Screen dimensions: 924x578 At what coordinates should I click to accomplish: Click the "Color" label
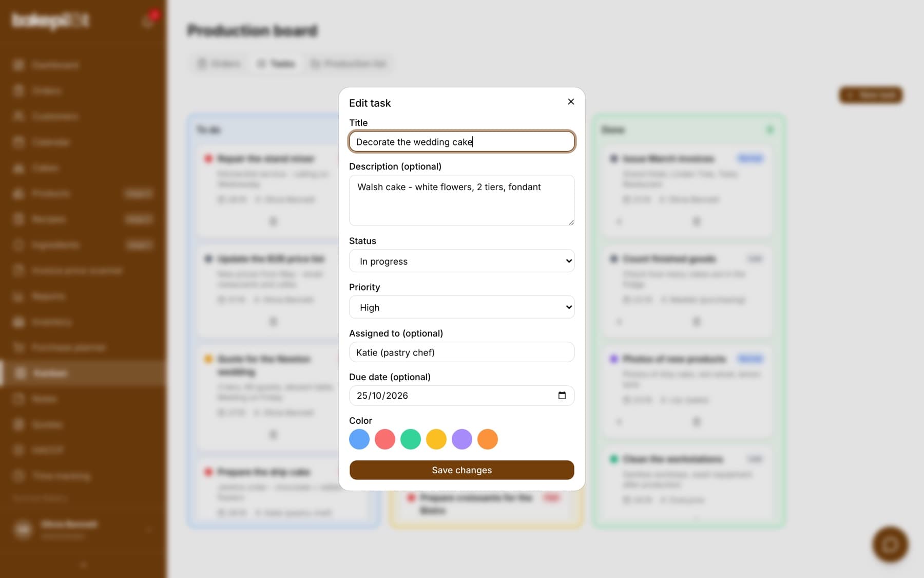pos(360,421)
